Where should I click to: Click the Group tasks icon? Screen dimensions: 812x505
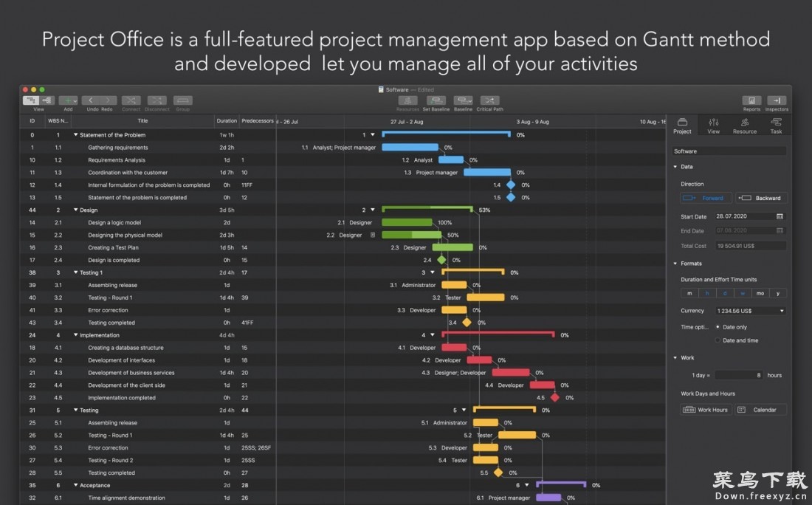pos(183,100)
